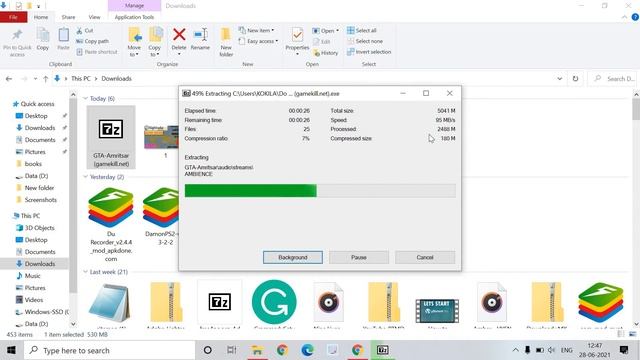
Task: Select GTA-Amritsar (gamekill.net) 7z file
Action: pos(111,137)
